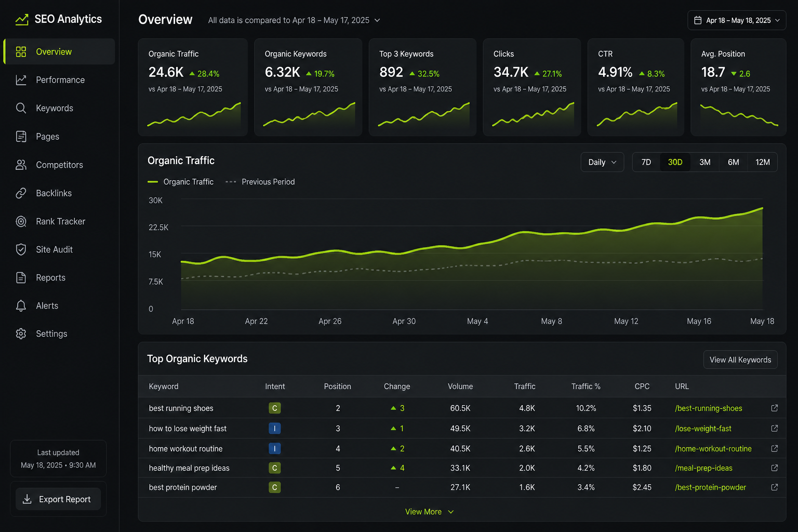Click the keyword 'healthy meal prep ideas'

(189, 468)
